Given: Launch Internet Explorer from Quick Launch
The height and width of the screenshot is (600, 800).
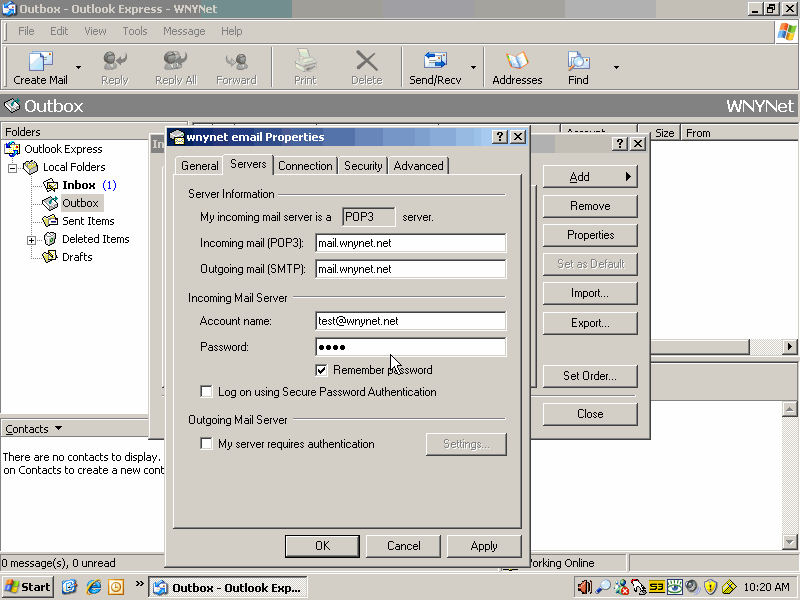Looking at the screenshot, I should click(93, 587).
